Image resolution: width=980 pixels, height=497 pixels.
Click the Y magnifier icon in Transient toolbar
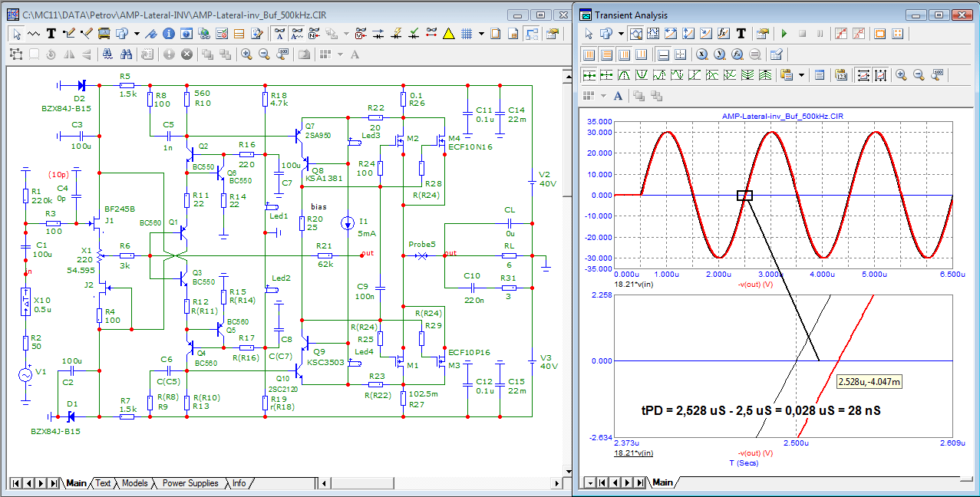(720, 54)
